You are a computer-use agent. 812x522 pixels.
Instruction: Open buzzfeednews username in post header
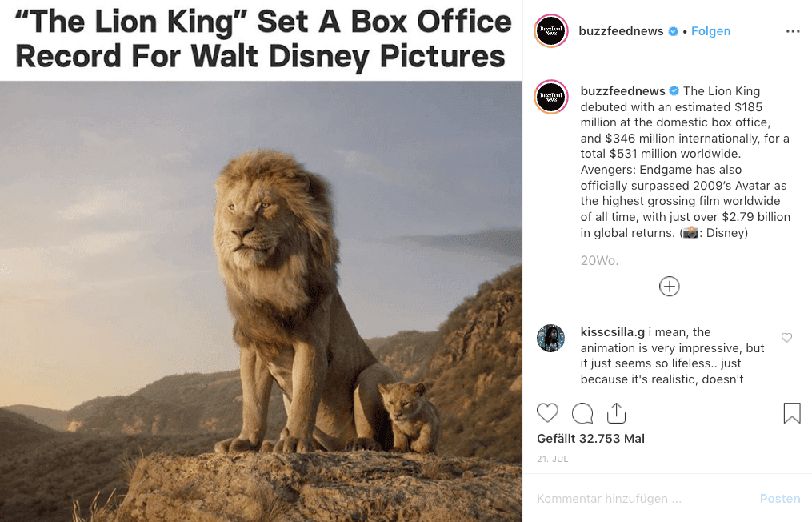[x=622, y=31]
